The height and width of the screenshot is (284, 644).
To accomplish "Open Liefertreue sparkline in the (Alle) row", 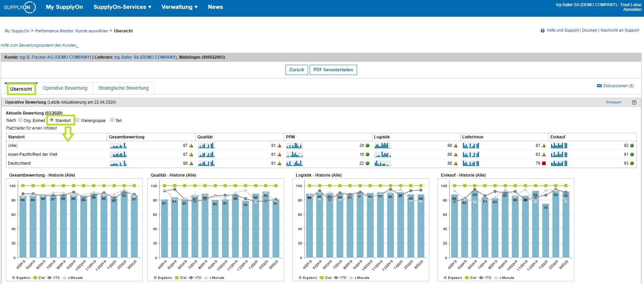I will (471, 146).
